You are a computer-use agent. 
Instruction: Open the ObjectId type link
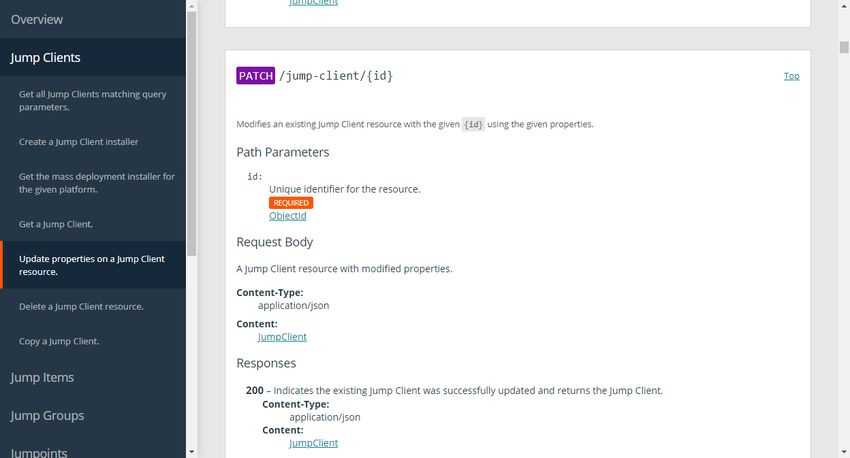288,216
